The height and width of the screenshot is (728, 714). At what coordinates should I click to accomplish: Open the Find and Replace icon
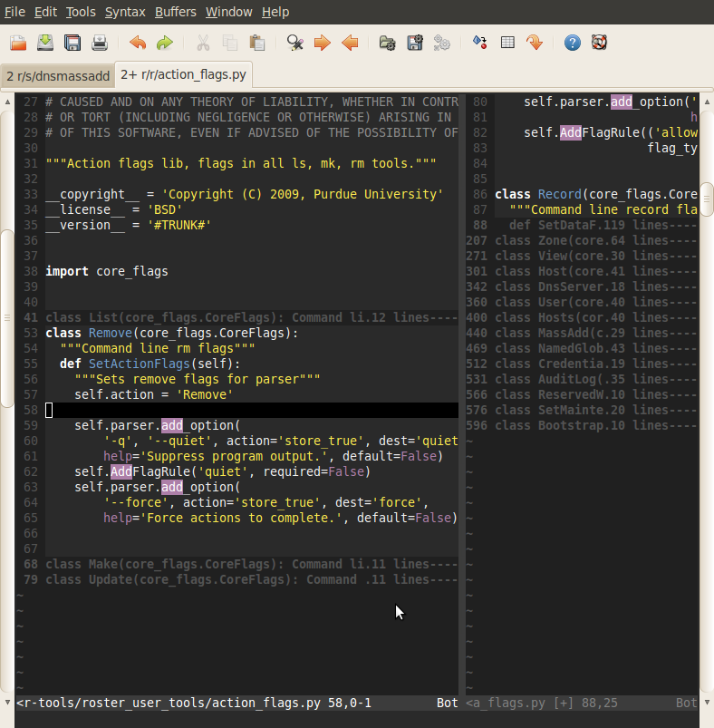coord(295,43)
